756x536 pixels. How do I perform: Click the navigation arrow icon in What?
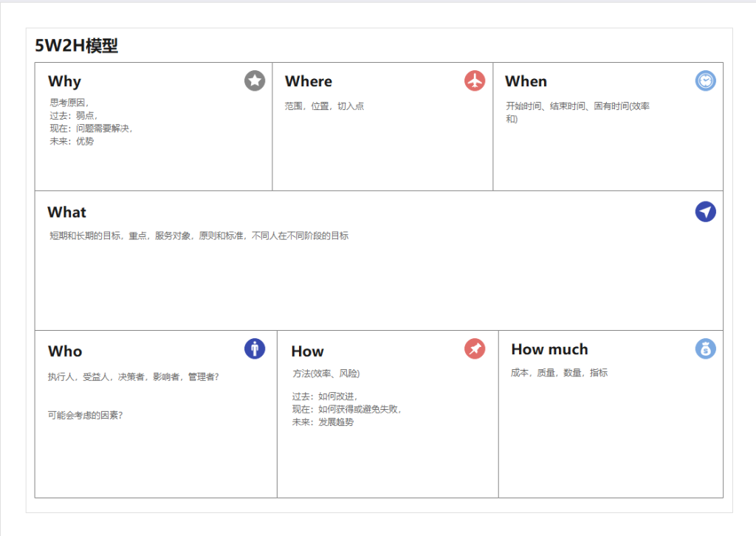point(705,212)
